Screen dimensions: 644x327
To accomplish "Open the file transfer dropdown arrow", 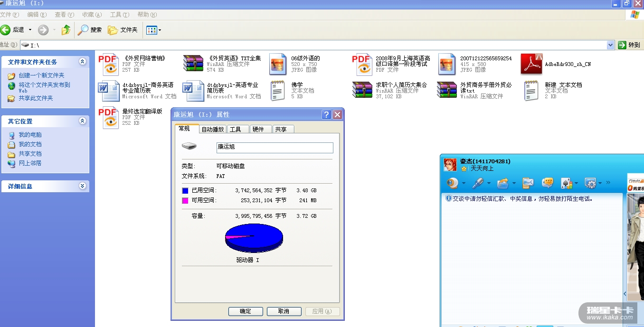I will click(x=513, y=183).
